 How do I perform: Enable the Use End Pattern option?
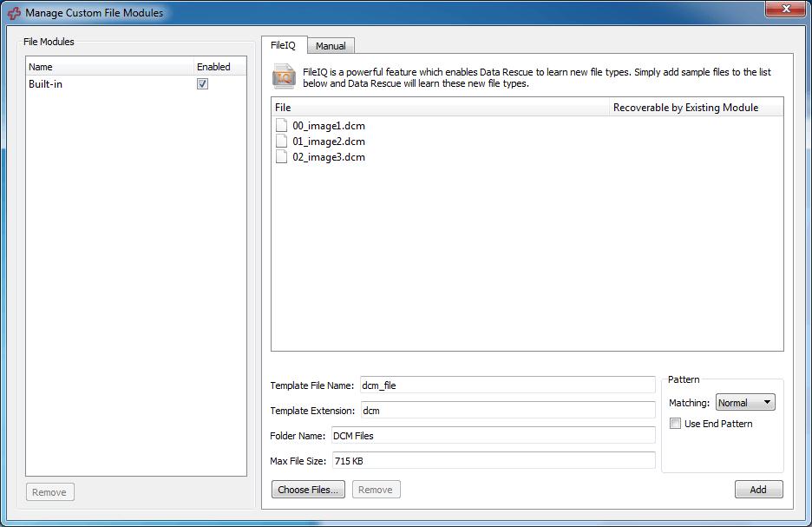[674, 423]
